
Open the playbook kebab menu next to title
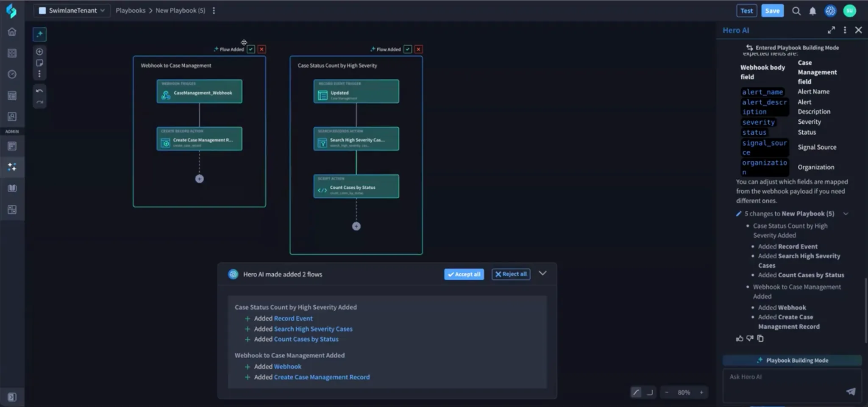214,11
